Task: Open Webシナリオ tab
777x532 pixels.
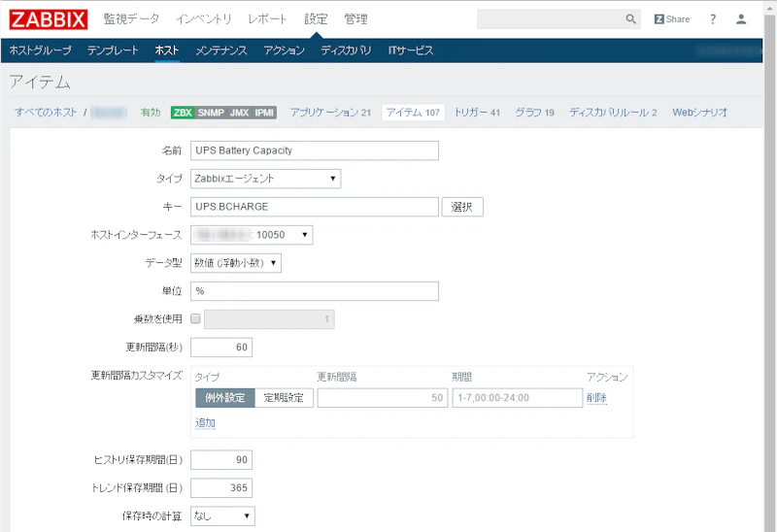Action: [x=699, y=113]
